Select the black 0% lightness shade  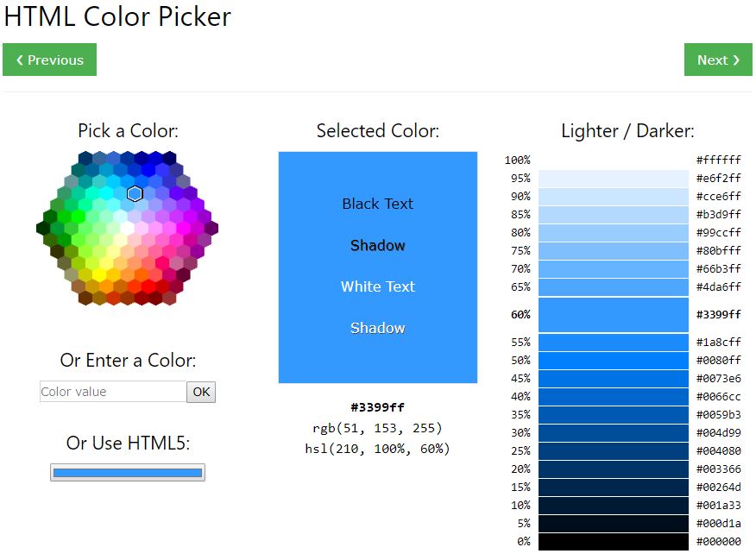point(612,542)
